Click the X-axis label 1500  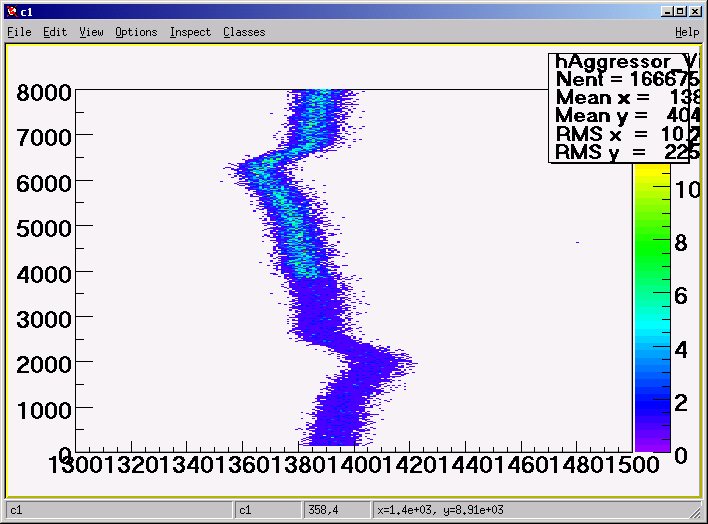(632, 465)
